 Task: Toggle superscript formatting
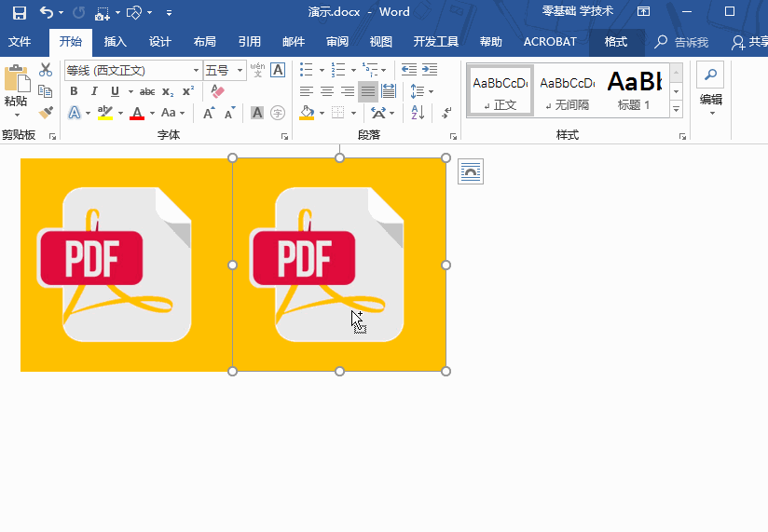pyautogui.click(x=188, y=91)
